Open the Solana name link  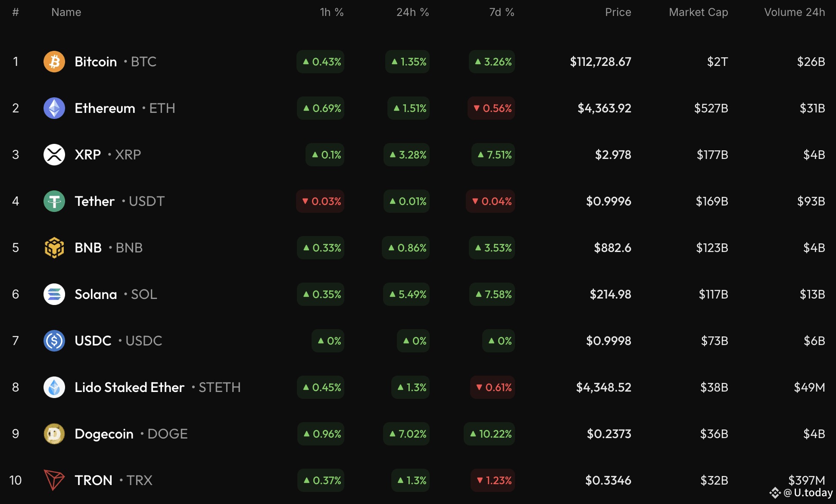pos(96,294)
